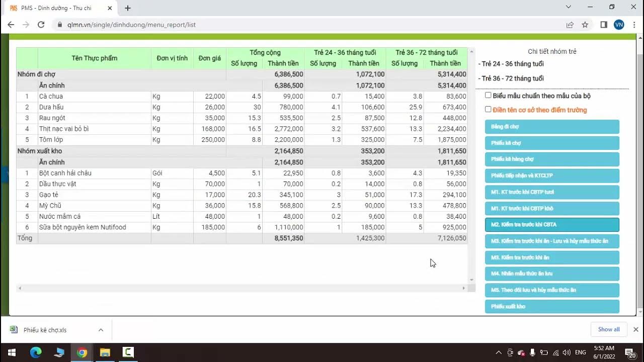Screen dimensions: 644x362
Task: Click M4. Nhãn mẫu thức ăn lưu
Action: coord(552,274)
